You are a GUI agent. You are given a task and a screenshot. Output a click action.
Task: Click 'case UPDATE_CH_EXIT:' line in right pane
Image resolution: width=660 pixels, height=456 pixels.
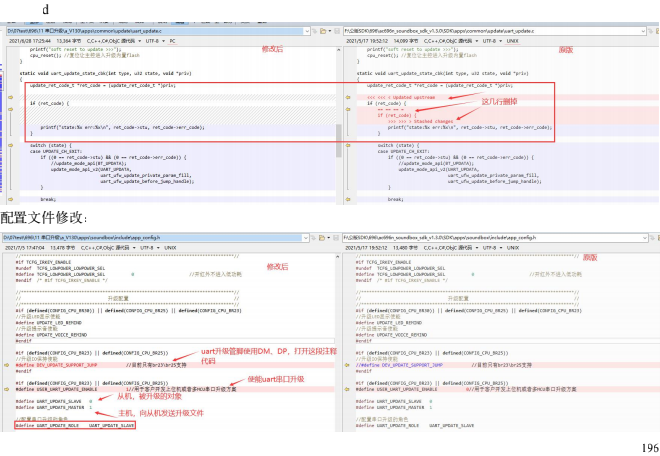tap(403, 151)
